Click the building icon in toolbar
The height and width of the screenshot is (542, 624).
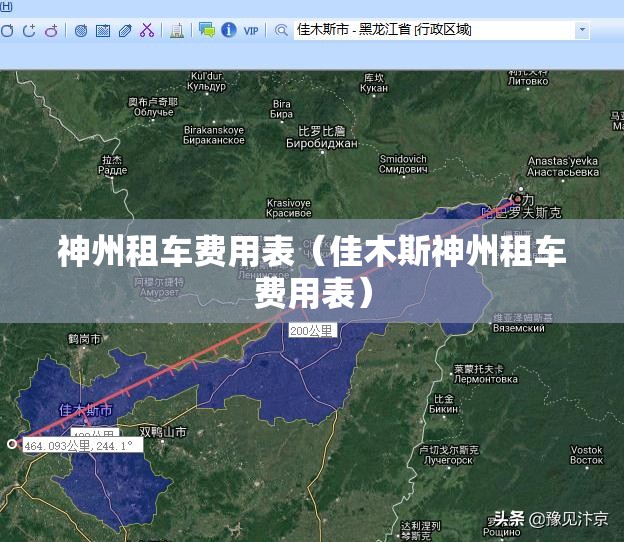point(177,31)
